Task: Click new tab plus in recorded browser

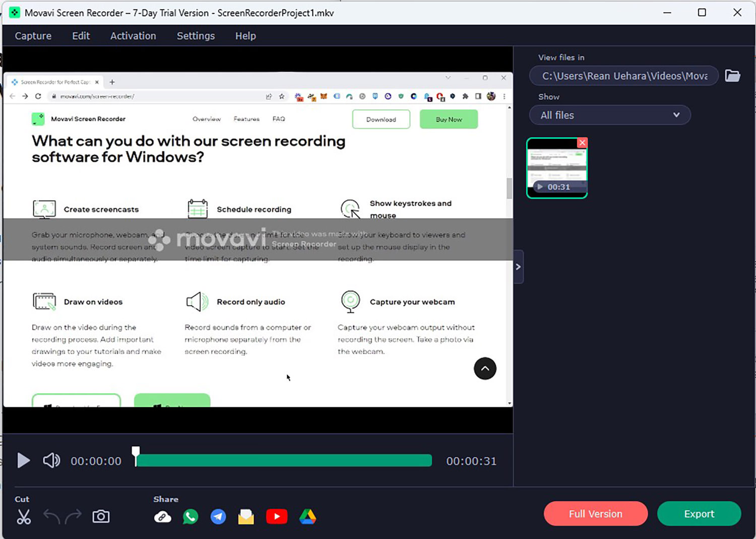Action: tap(112, 82)
